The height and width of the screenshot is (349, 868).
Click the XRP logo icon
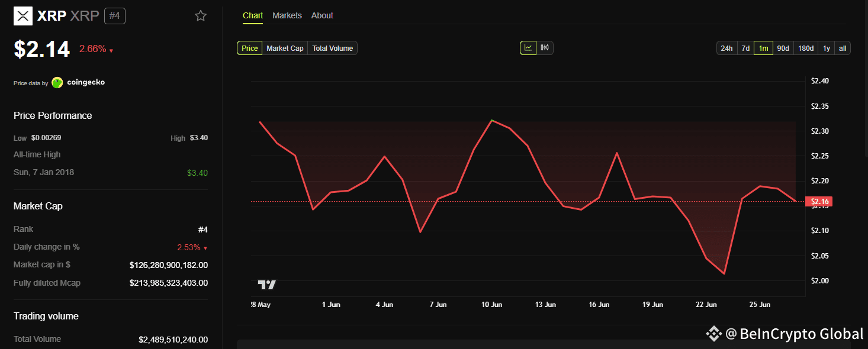23,16
